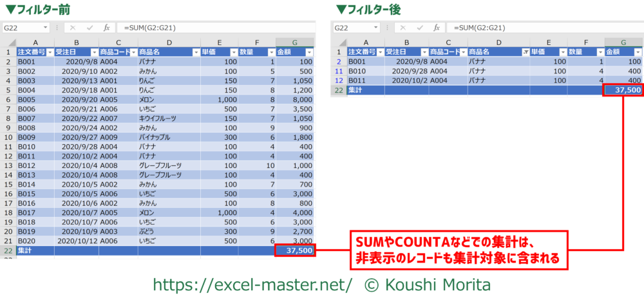Open 単価 filter dropdown in フィルター前 table
Screen dimensions: 644x298
click(x=232, y=52)
